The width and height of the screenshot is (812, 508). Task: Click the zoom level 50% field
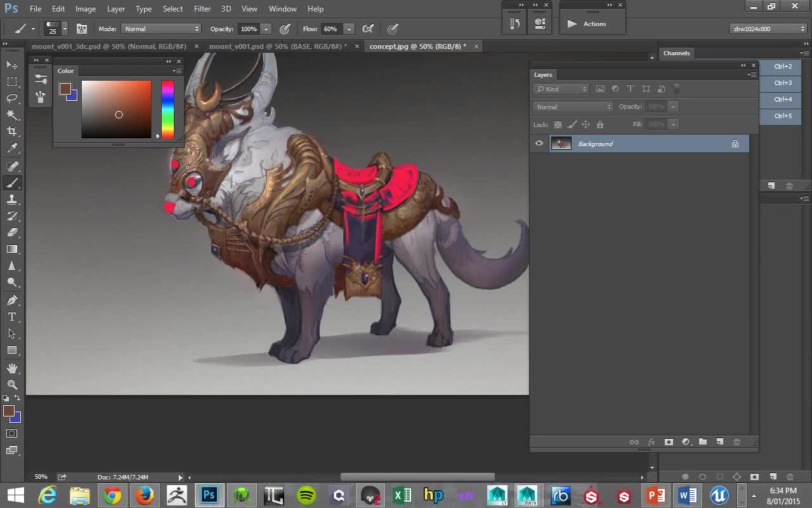[41, 477]
